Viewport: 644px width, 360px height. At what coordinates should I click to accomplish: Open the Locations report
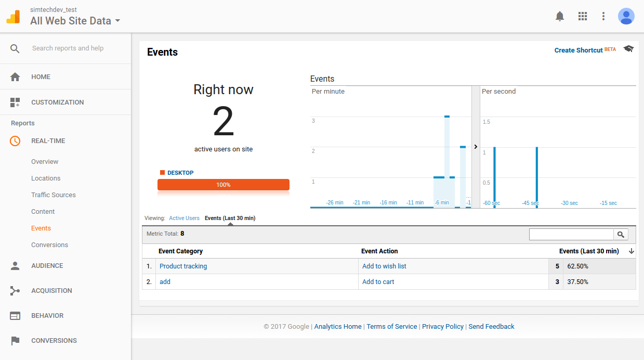pos(46,178)
